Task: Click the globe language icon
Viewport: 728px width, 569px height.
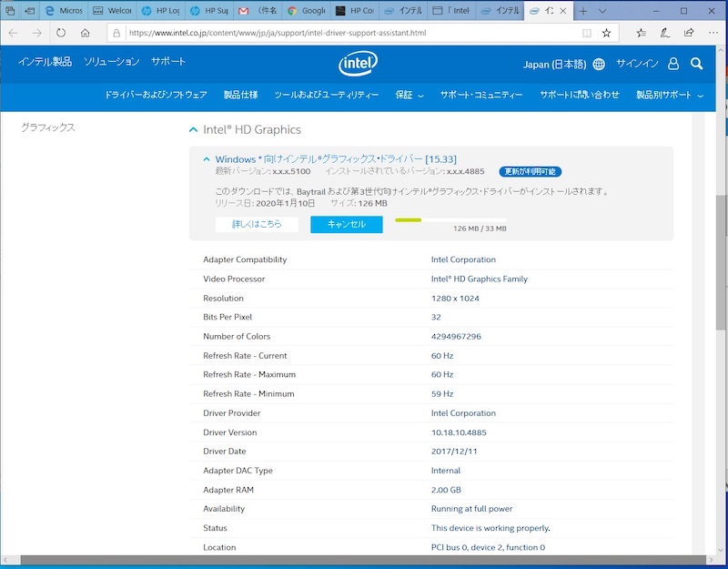Action: coord(599,64)
